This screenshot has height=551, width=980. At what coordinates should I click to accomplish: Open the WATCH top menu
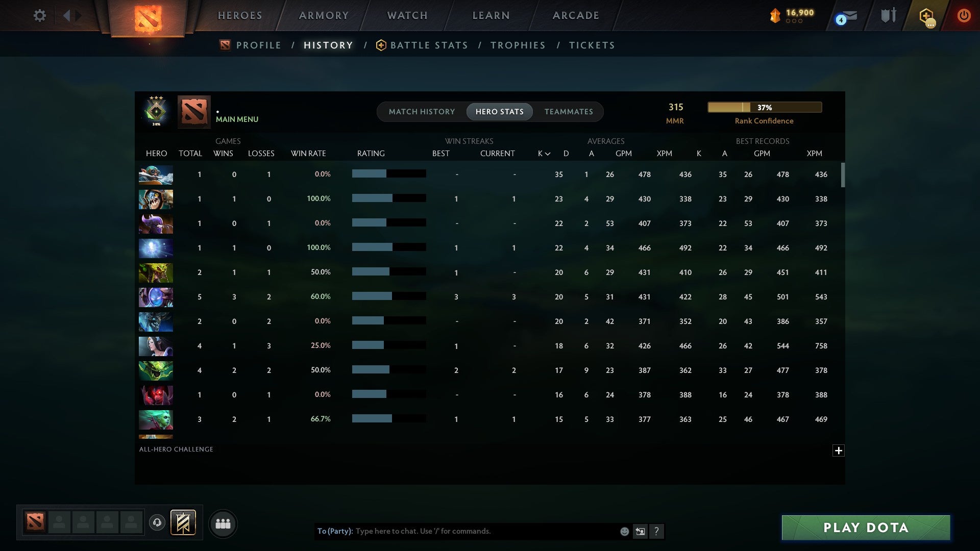[407, 15]
